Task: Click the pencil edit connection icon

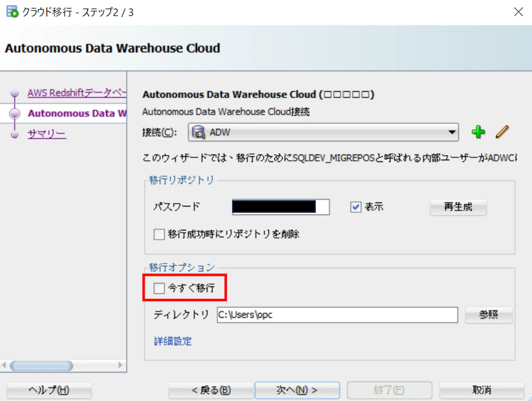Action: coord(502,132)
